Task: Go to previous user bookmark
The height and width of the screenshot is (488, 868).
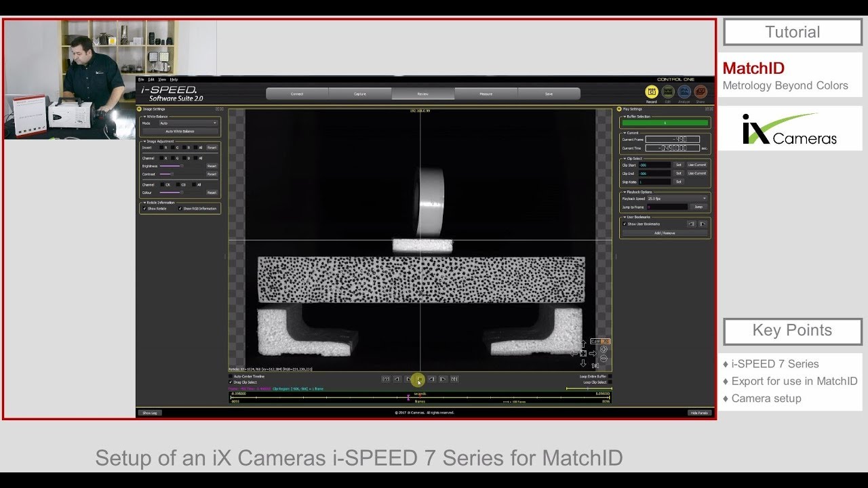Action: pyautogui.click(x=691, y=224)
